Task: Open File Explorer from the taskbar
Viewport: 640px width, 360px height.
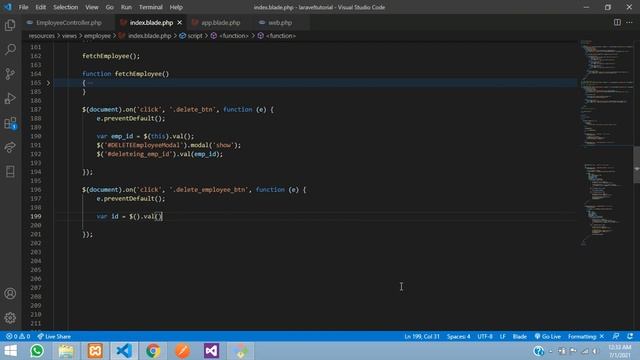Action: [66, 351]
